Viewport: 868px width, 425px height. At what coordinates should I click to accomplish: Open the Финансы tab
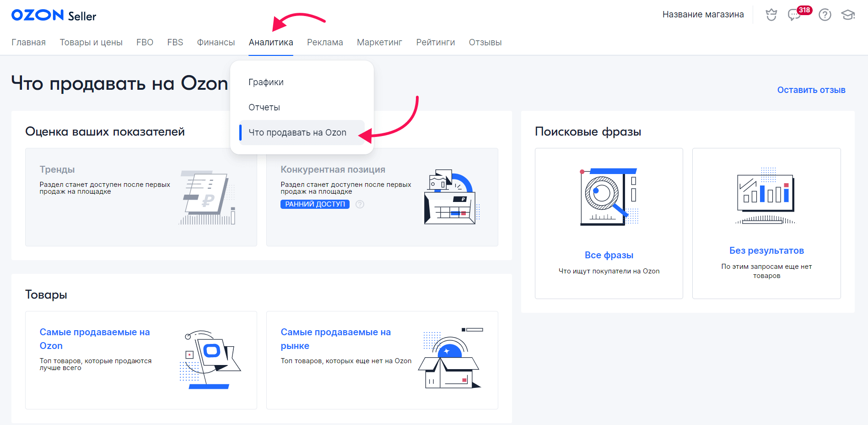point(216,43)
